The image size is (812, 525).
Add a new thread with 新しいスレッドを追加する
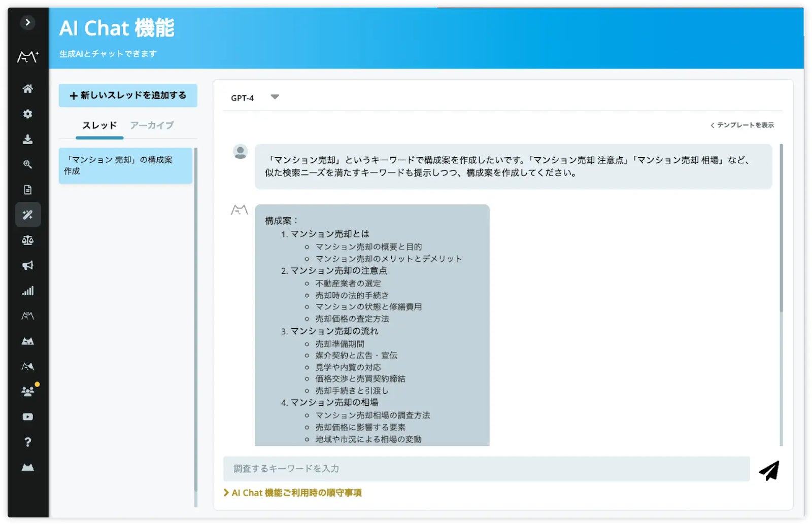[x=128, y=95]
